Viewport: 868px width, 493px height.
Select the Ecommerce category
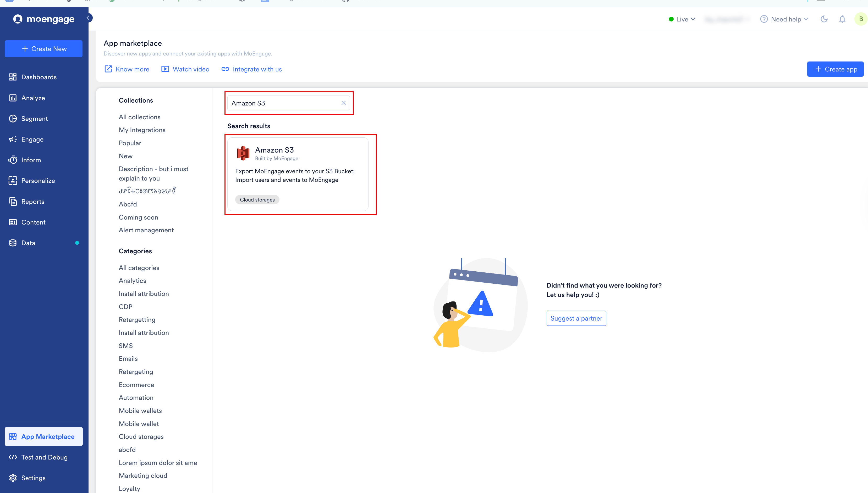pos(136,385)
